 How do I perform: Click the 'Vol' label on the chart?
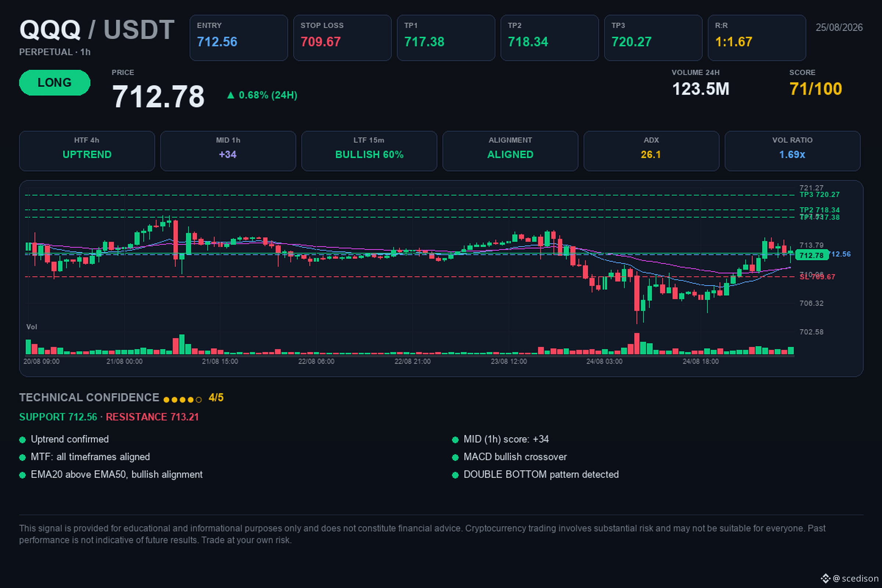[32, 327]
